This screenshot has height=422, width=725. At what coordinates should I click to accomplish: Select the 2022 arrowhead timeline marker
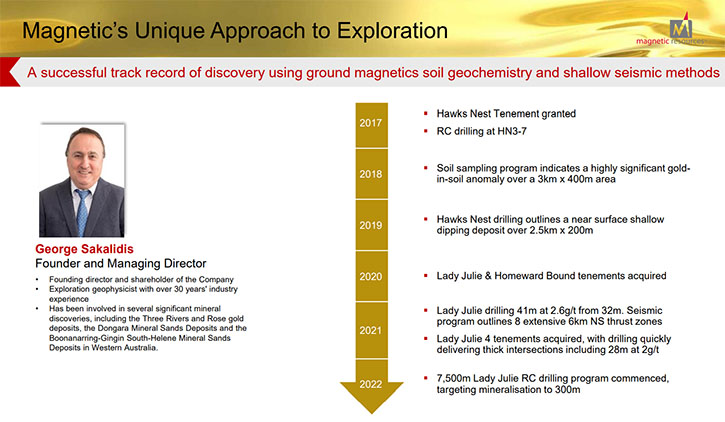[x=371, y=386]
